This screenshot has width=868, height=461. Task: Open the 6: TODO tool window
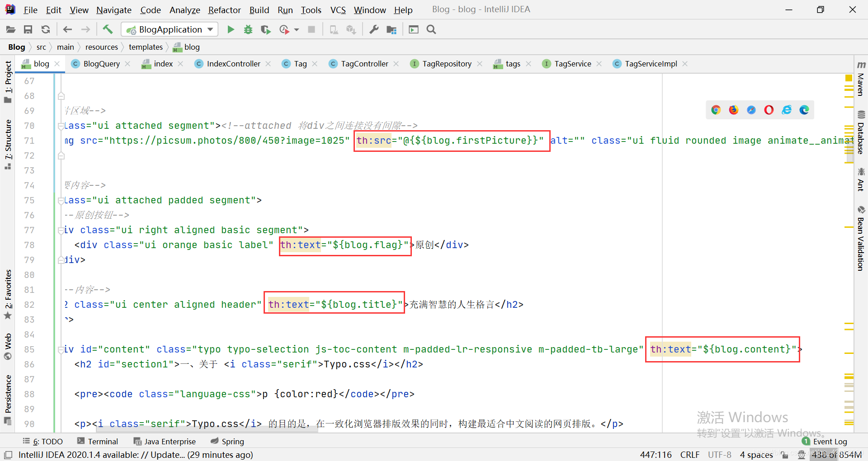[x=43, y=442]
